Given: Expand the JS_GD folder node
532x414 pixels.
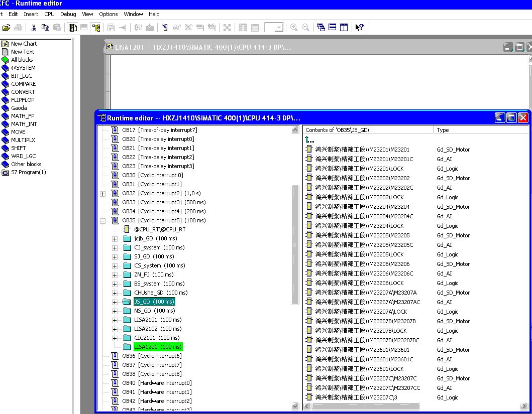Looking at the screenshot, I should point(115,302).
